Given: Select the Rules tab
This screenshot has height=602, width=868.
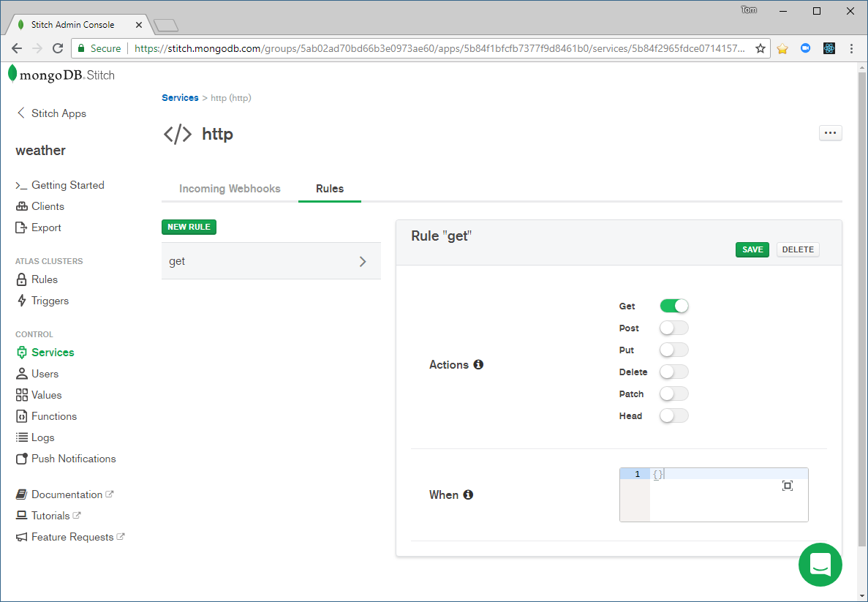Looking at the screenshot, I should (329, 188).
